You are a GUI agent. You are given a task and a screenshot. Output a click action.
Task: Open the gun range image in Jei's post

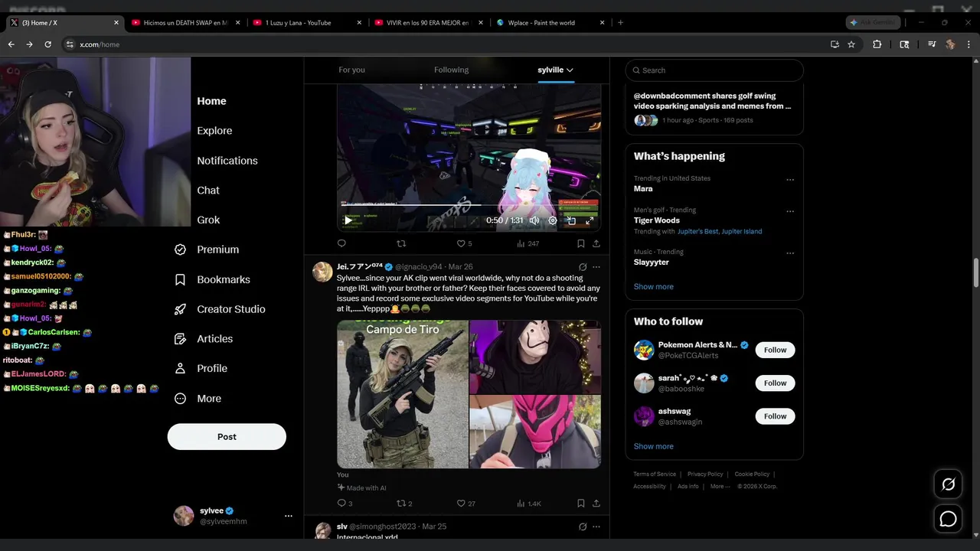point(403,394)
